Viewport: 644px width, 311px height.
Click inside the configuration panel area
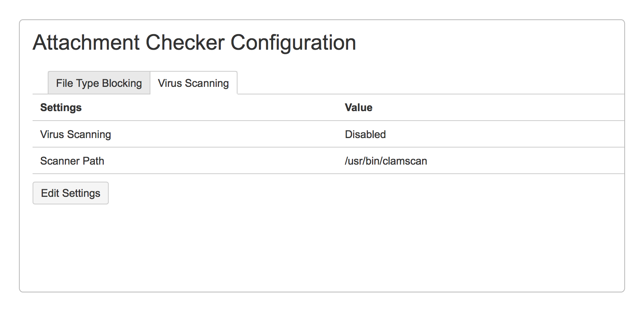322,247
